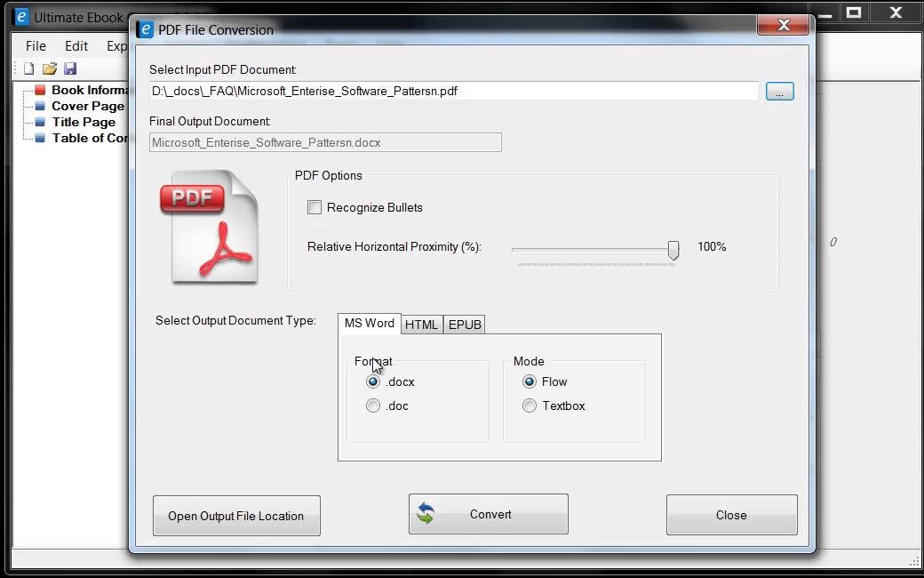Select the .docx format radio button

click(x=372, y=381)
